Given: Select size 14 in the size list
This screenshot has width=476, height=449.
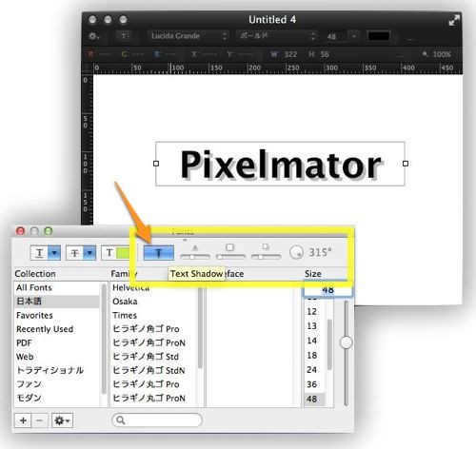Looking at the screenshot, I should click(x=314, y=341).
